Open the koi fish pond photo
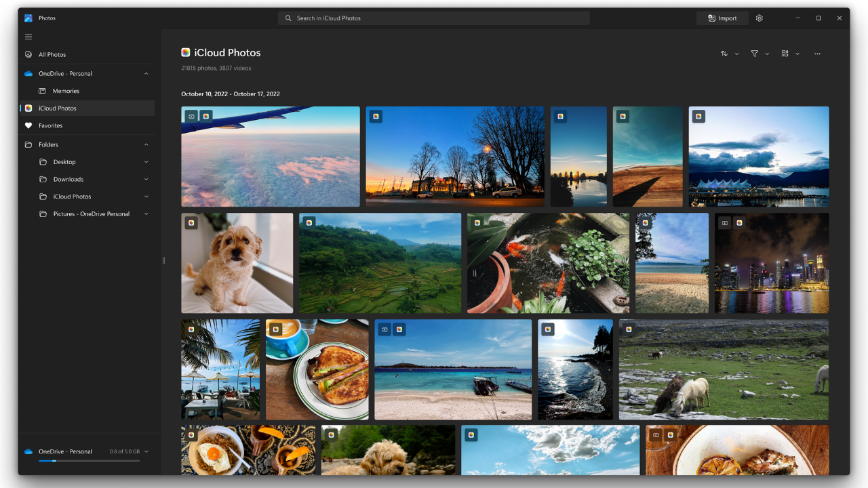The image size is (868, 488). point(549,263)
